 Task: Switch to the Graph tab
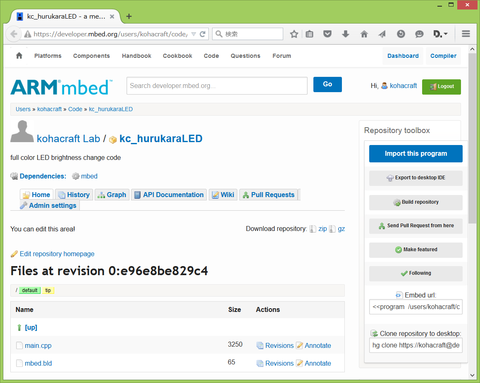[x=112, y=195]
